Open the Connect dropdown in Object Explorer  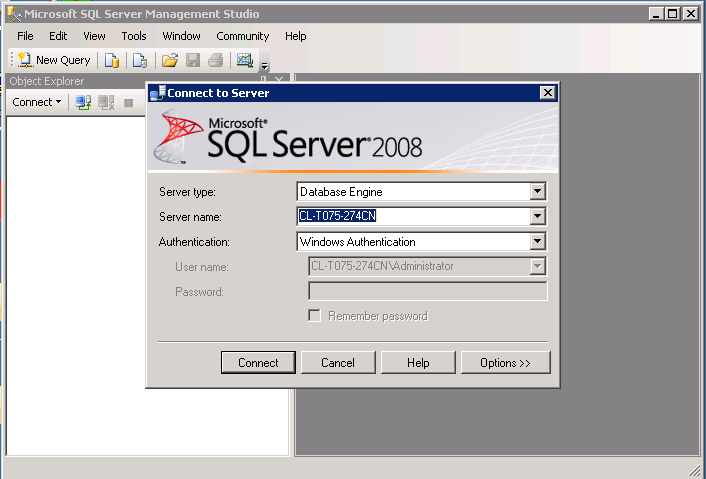click(36, 102)
